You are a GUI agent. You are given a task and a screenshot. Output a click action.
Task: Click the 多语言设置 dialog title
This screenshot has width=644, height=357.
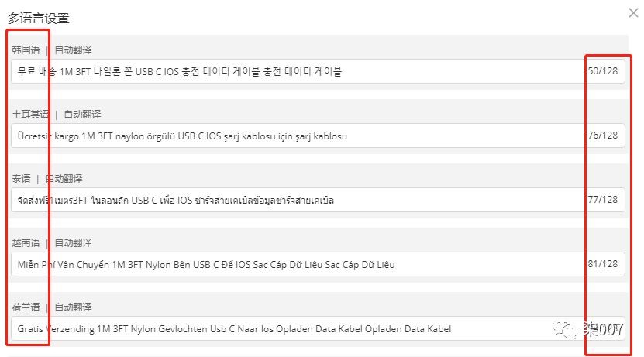coord(38,18)
